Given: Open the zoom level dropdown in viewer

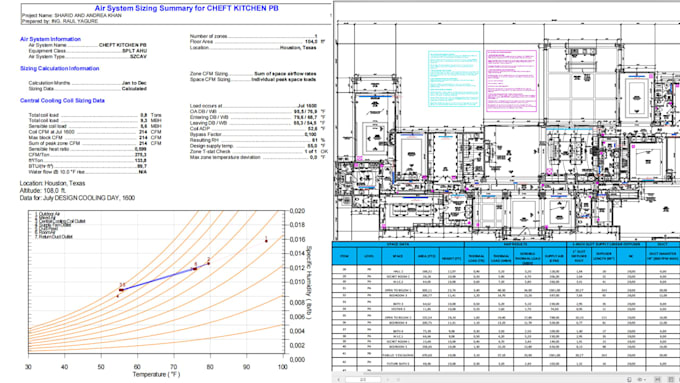Looking at the screenshot, I should [x=640, y=380].
